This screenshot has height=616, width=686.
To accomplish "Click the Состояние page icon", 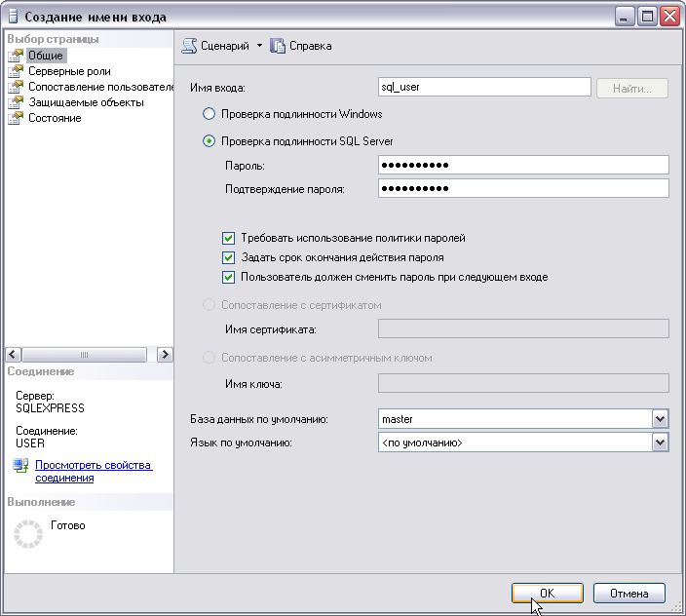I will 15,118.
